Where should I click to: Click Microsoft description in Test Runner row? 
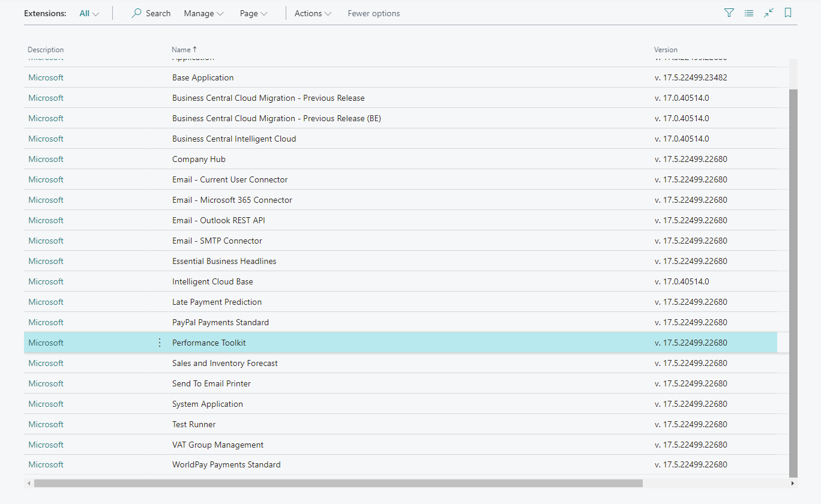click(46, 424)
